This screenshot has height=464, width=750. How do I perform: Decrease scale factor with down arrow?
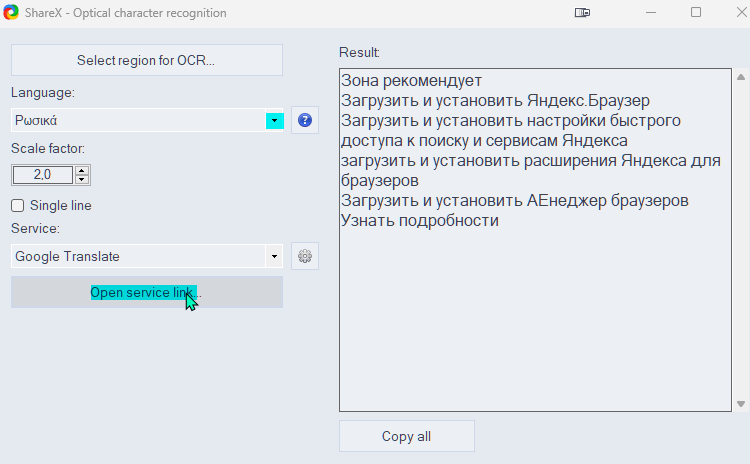tap(82, 179)
